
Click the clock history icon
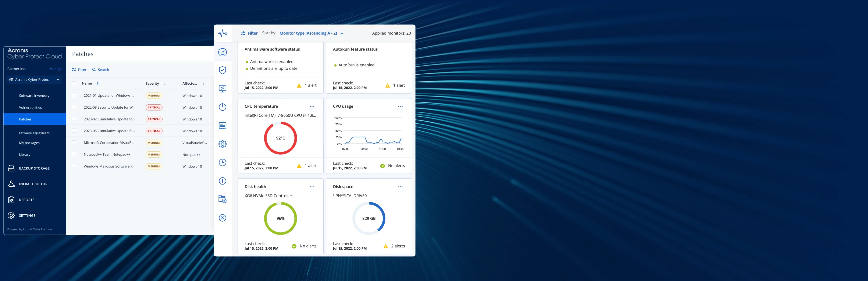click(222, 163)
